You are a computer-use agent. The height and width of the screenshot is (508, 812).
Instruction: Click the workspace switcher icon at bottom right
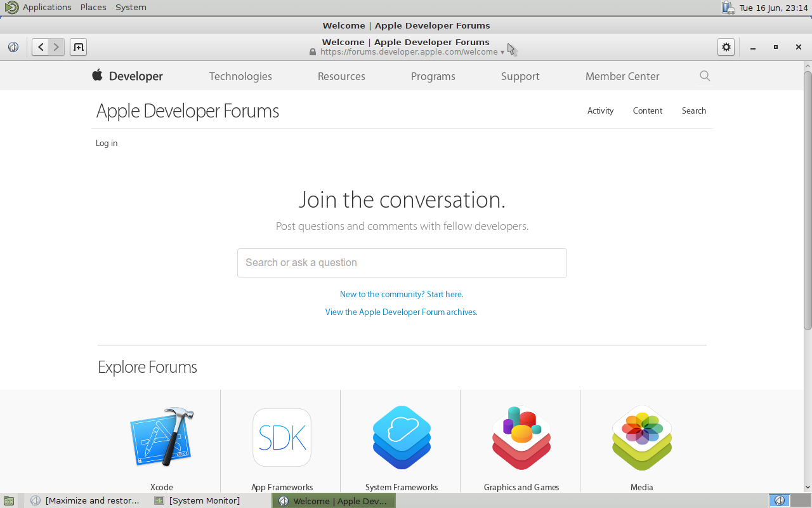(780, 501)
